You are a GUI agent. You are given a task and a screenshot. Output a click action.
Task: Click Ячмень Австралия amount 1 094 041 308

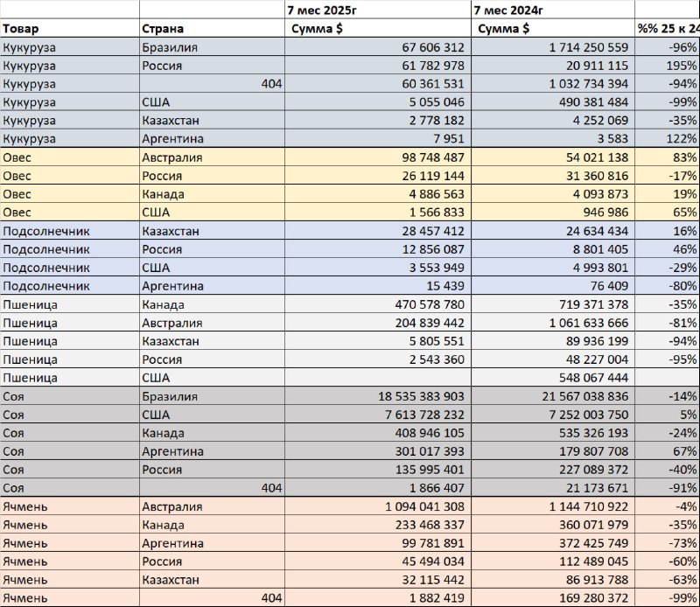tap(378, 506)
